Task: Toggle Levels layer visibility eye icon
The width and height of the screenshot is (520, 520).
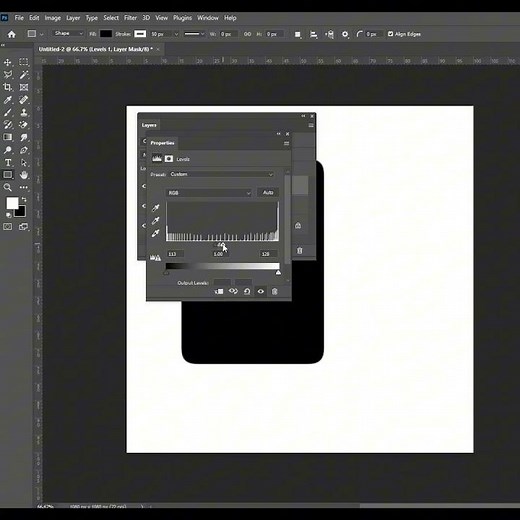Action: tap(261, 292)
